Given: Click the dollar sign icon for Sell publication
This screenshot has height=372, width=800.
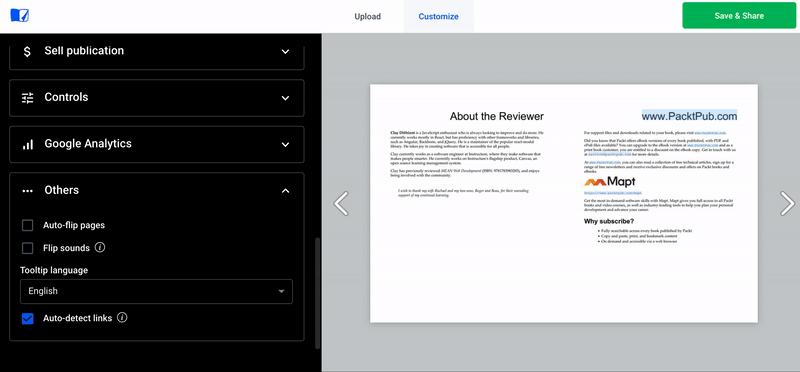Looking at the screenshot, I should click(x=27, y=51).
